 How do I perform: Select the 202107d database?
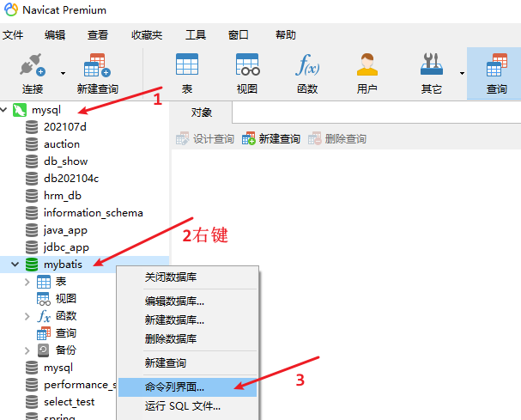[x=65, y=127]
